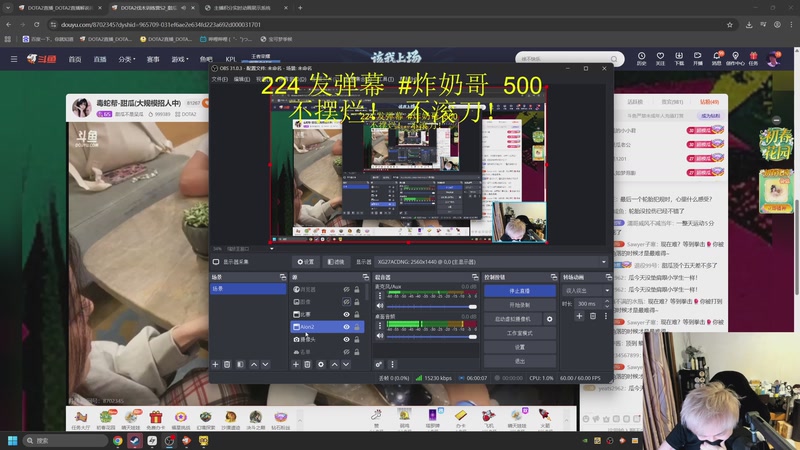Expand Douyu 分类 dropdown in navigation

pos(127,59)
